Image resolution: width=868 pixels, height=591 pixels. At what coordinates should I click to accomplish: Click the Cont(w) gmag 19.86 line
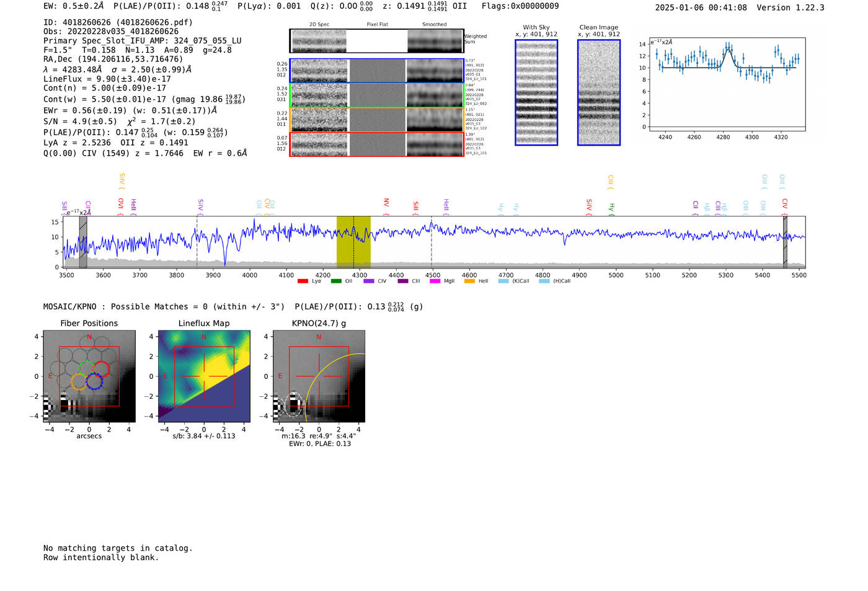click(144, 99)
